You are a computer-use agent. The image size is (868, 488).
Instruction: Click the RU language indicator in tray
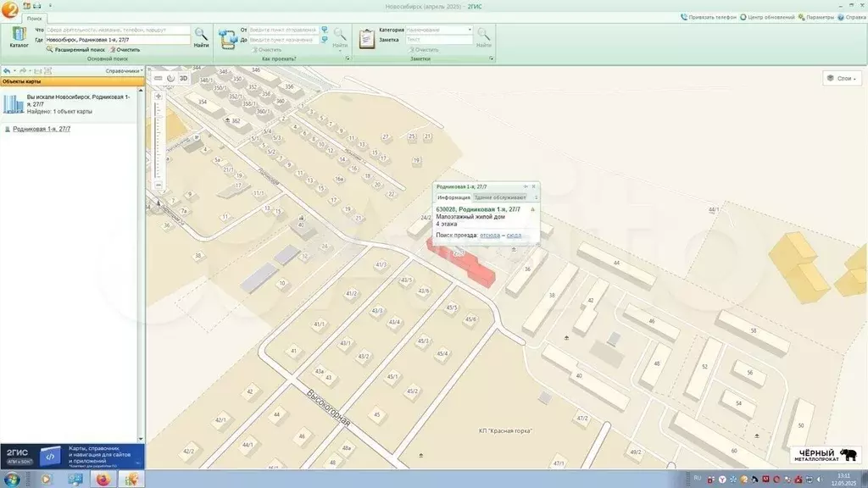[x=697, y=479]
